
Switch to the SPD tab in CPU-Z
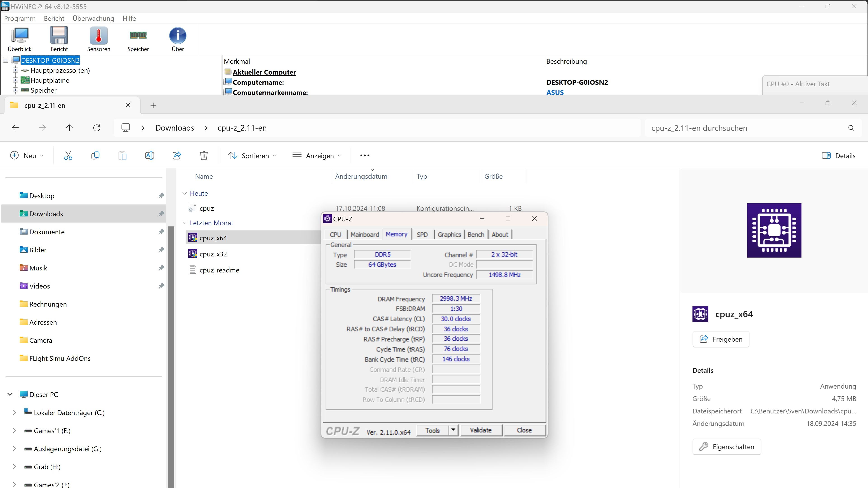(422, 235)
